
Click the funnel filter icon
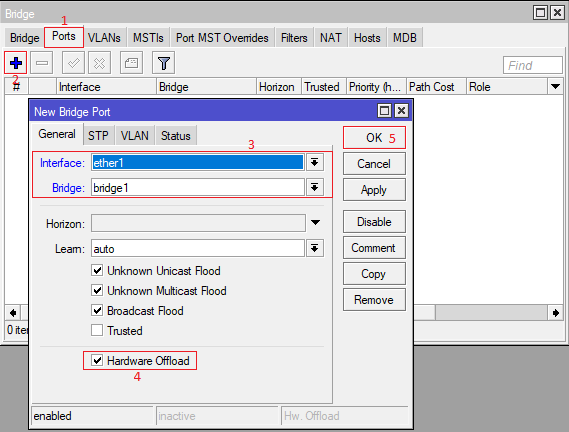(164, 63)
